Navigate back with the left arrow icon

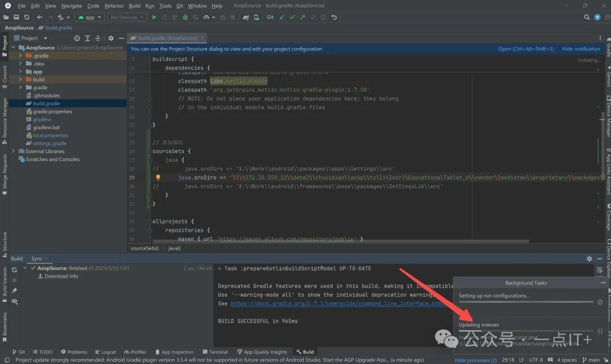pos(40,17)
